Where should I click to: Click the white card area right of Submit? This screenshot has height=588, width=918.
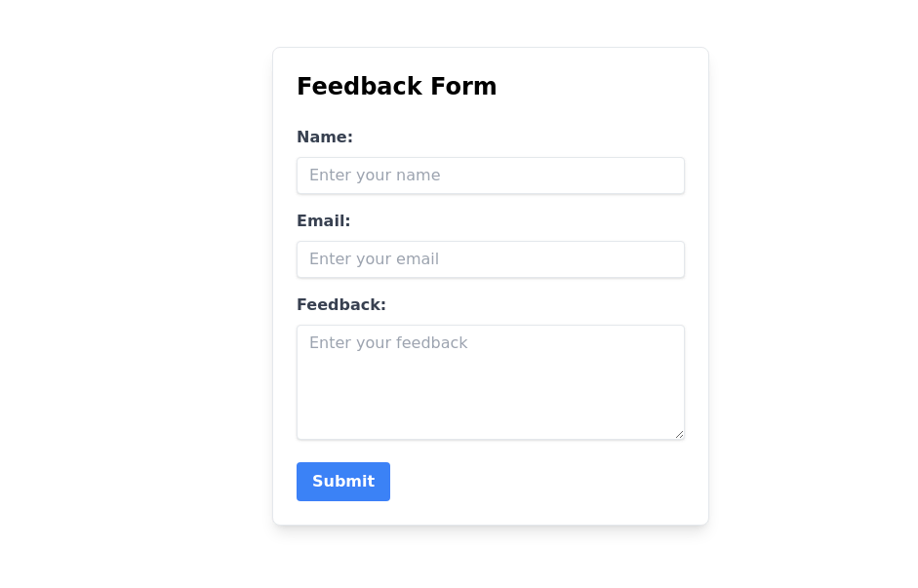click(x=546, y=482)
